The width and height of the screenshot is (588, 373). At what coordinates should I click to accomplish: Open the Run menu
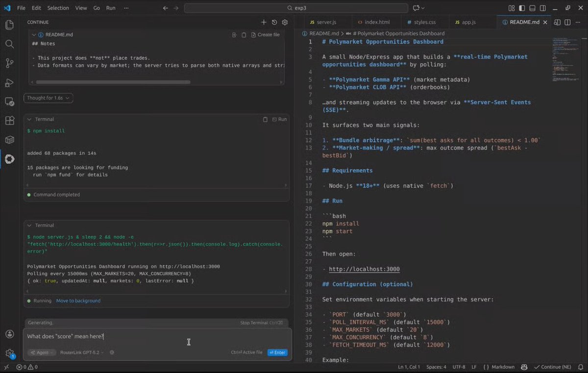point(111,8)
